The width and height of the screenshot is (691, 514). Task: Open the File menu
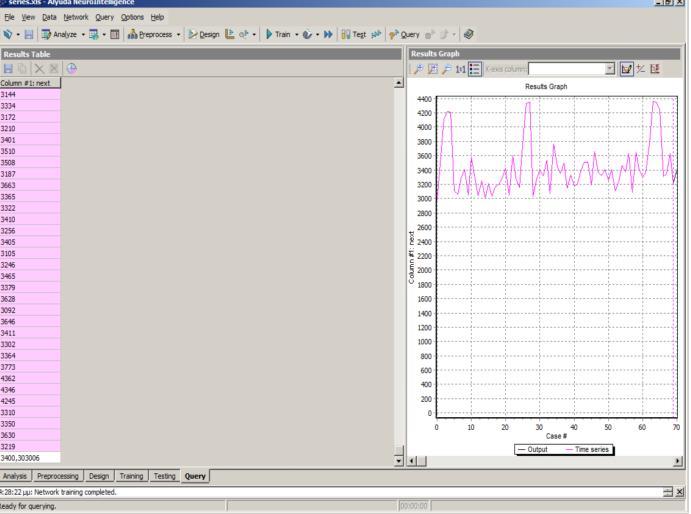(x=9, y=17)
